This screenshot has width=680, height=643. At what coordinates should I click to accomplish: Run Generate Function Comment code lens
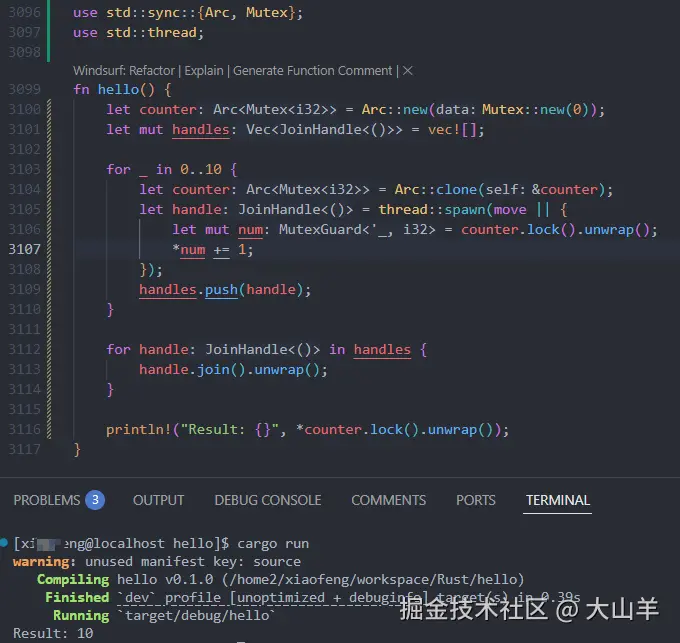313,71
